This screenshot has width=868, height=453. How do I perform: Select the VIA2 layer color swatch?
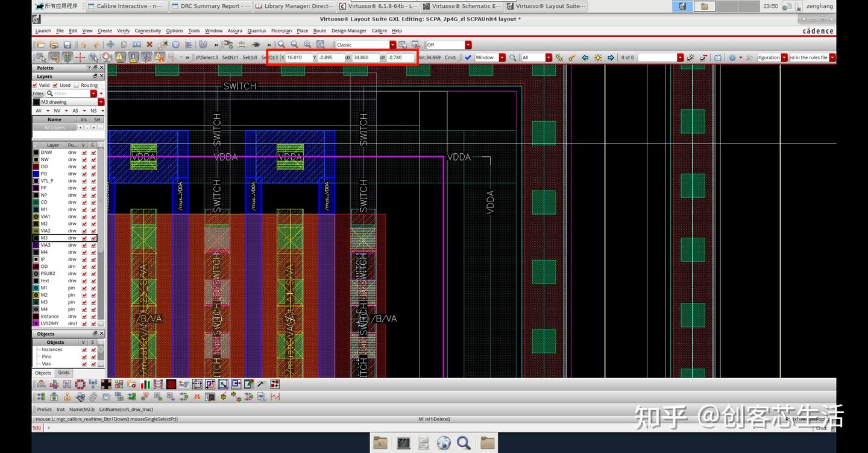click(x=36, y=231)
